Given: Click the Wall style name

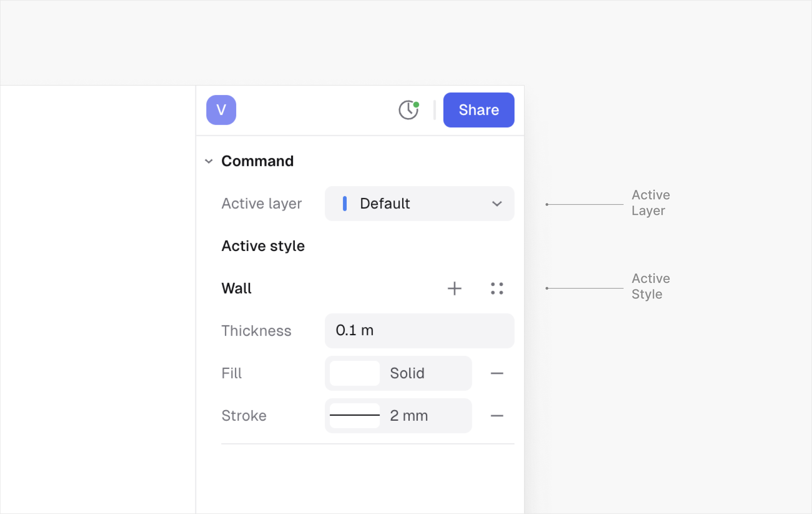Looking at the screenshot, I should click(x=237, y=288).
